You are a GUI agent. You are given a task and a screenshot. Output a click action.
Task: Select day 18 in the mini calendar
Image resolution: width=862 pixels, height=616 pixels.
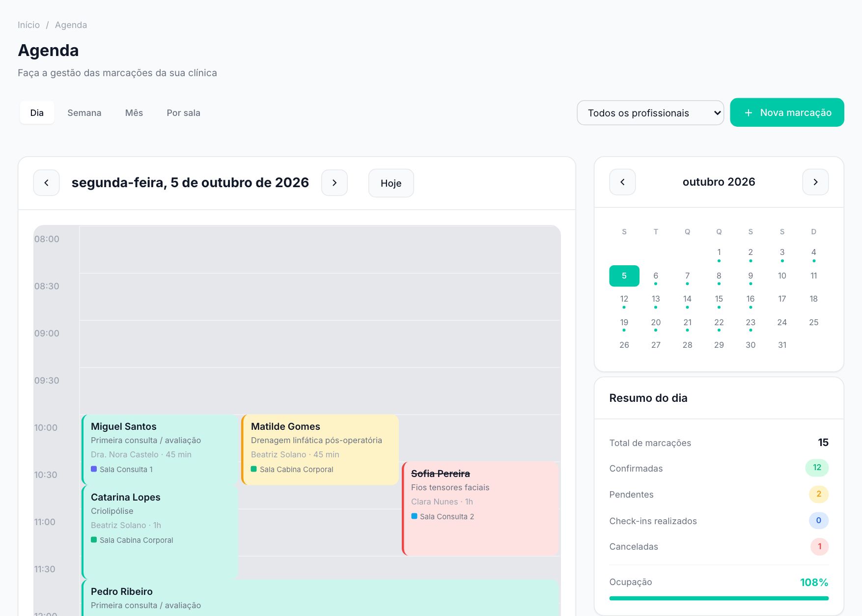(x=813, y=299)
